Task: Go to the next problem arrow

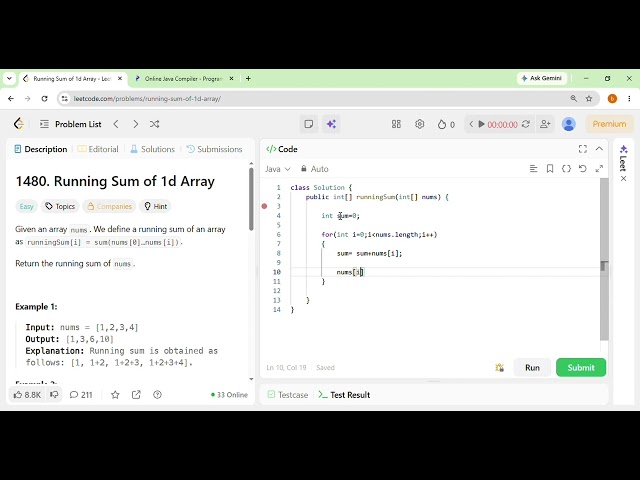Action: (136, 124)
